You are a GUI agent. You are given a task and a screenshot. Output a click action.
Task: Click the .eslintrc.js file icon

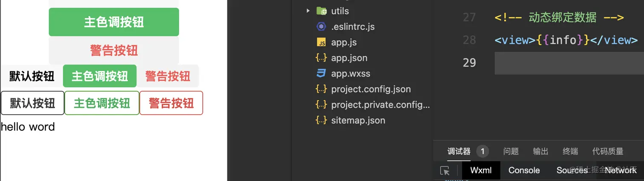click(x=321, y=27)
